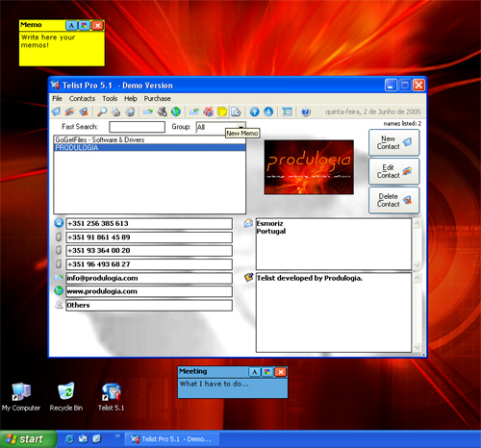Click the notes icon beside Telist developed text

[x=248, y=278]
